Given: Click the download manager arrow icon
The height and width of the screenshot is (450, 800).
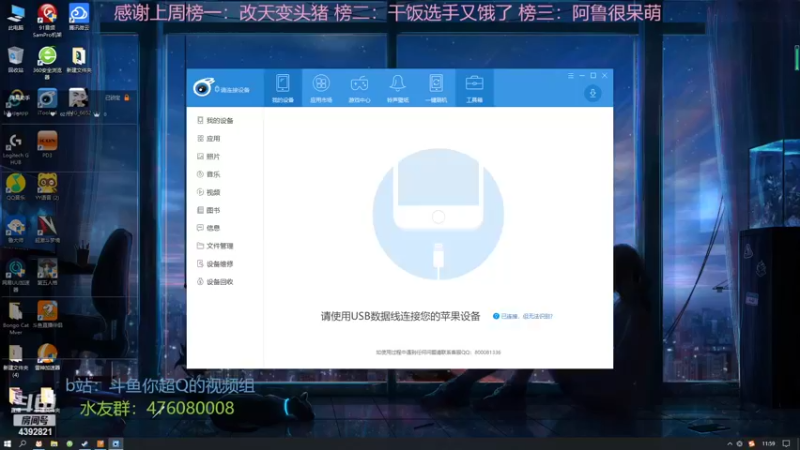Looking at the screenshot, I should (x=592, y=93).
